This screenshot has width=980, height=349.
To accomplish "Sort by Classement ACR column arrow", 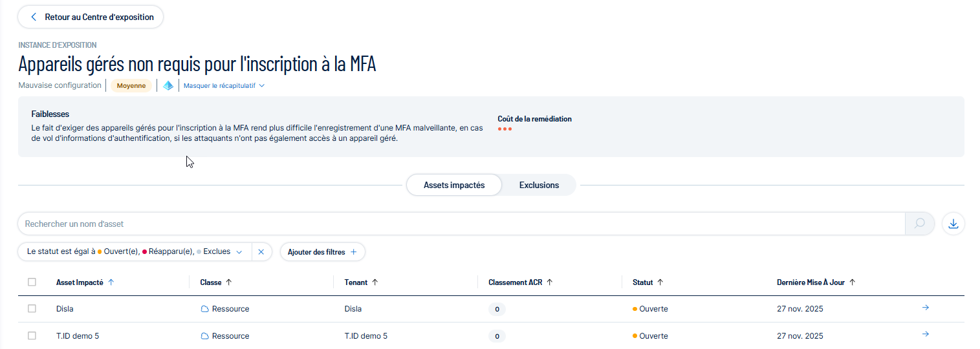I will coord(549,282).
